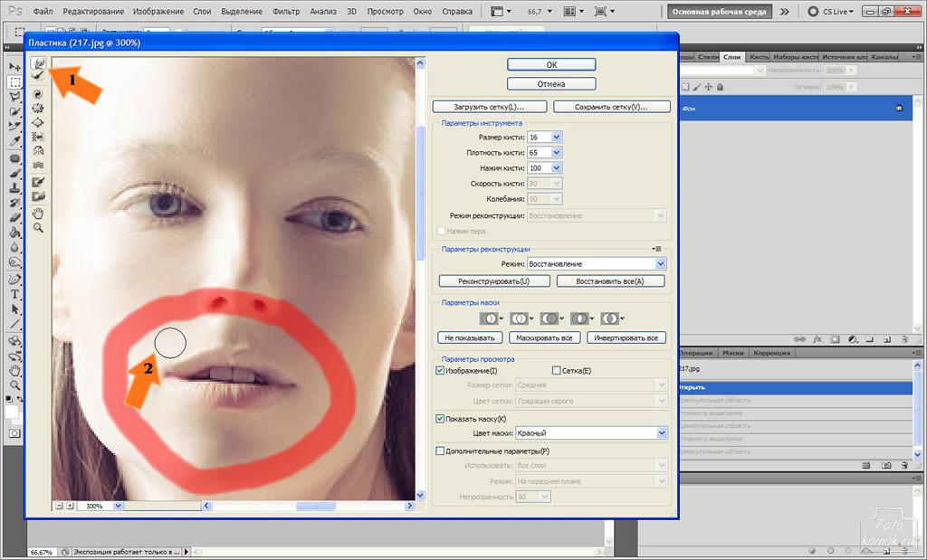
Task: Select the Eraser tool in main toolbar
Action: (15, 218)
